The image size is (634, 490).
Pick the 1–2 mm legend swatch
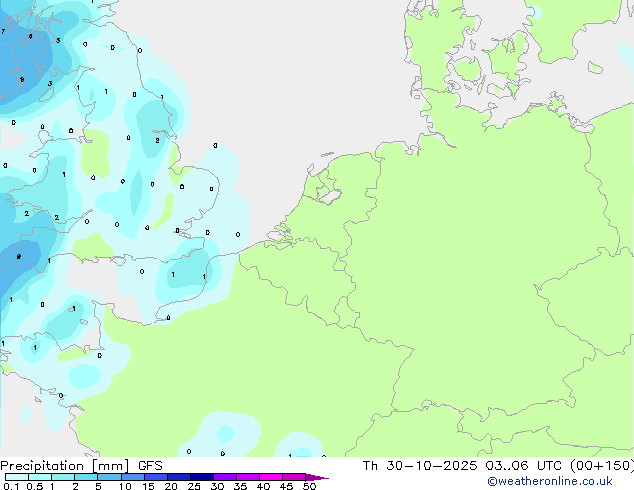pyautogui.click(x=63, y=477)
